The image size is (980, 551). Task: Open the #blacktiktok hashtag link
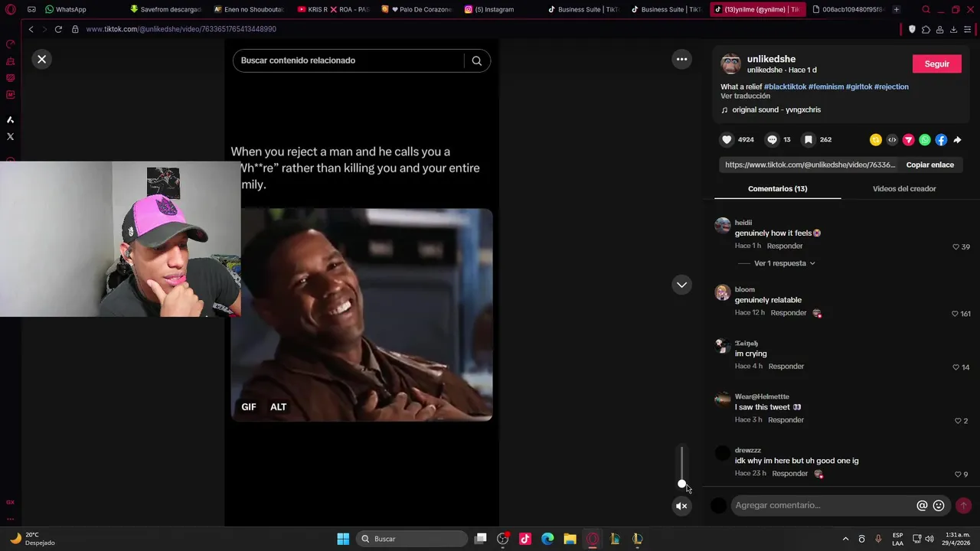[785, 86]
